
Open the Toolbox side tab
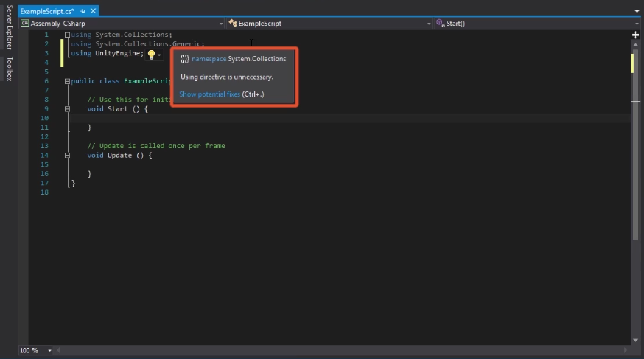point(10,69)
